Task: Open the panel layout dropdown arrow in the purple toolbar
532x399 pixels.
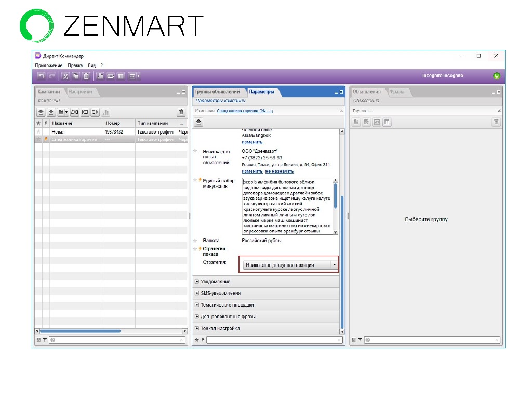Action: point(138,76)
